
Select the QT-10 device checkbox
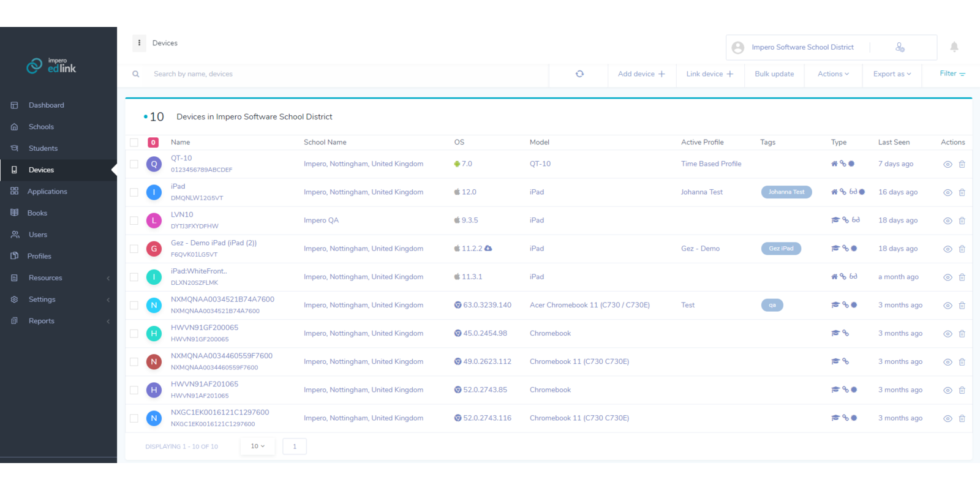click(x=134, y=164)
